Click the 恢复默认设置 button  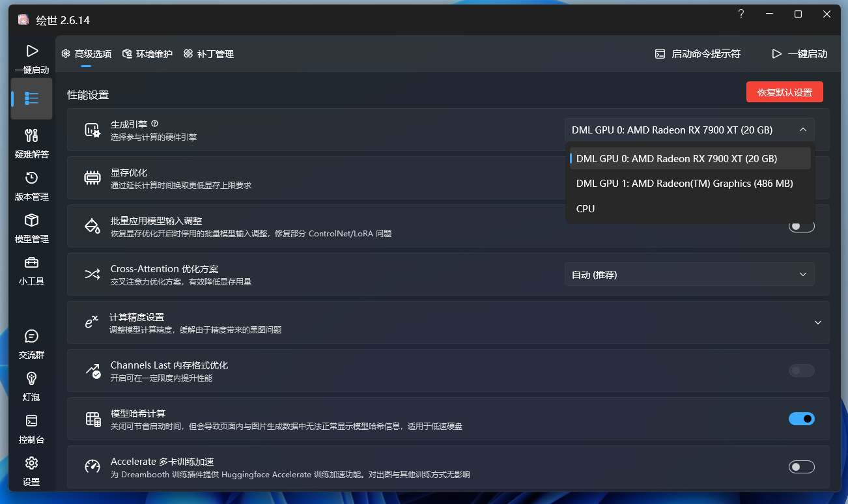pyautogui.click(x=784, y=92)
